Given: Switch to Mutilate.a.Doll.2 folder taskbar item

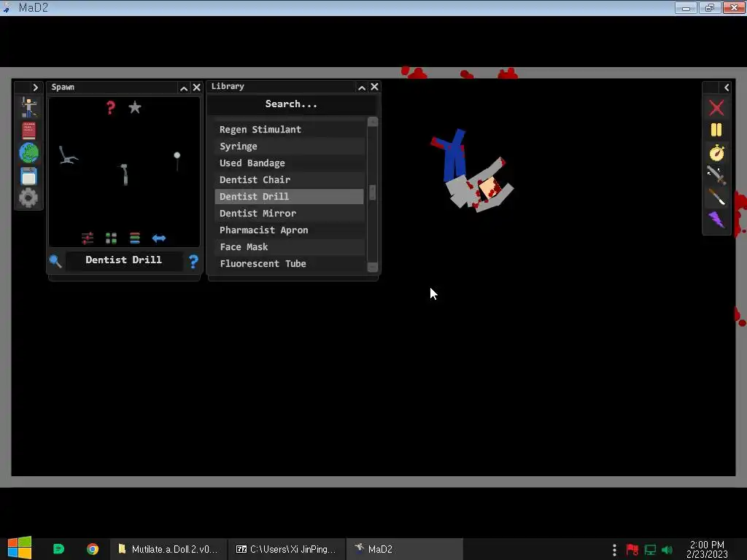Looking at the screenshot, I should [169, 549].
